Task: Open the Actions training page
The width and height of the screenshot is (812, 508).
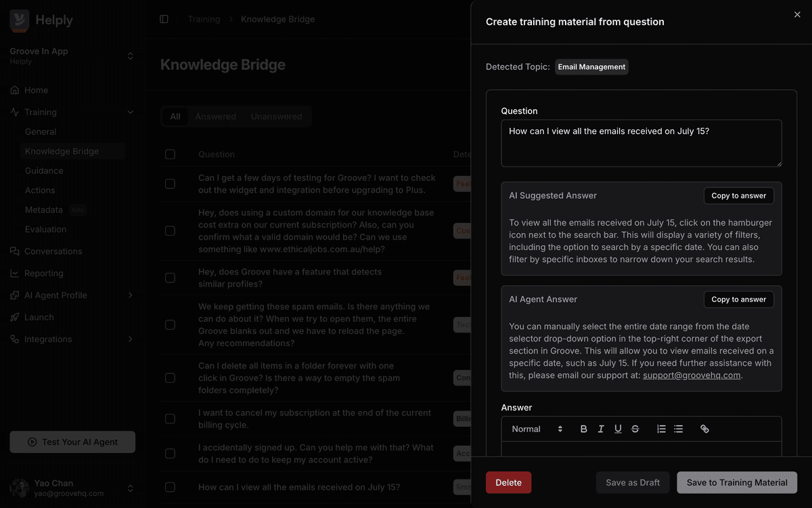Action: (40, 191)
